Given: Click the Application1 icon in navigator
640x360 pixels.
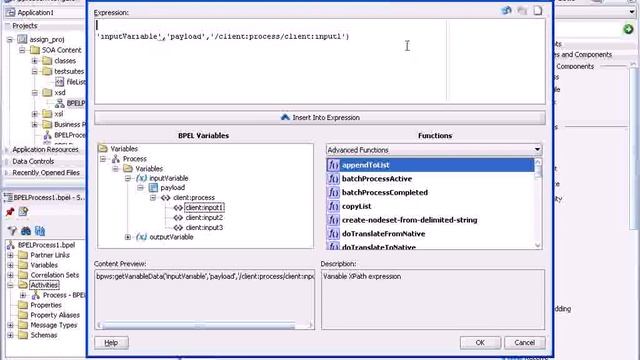Looking at the screenshot, I should tap(10, 13).
